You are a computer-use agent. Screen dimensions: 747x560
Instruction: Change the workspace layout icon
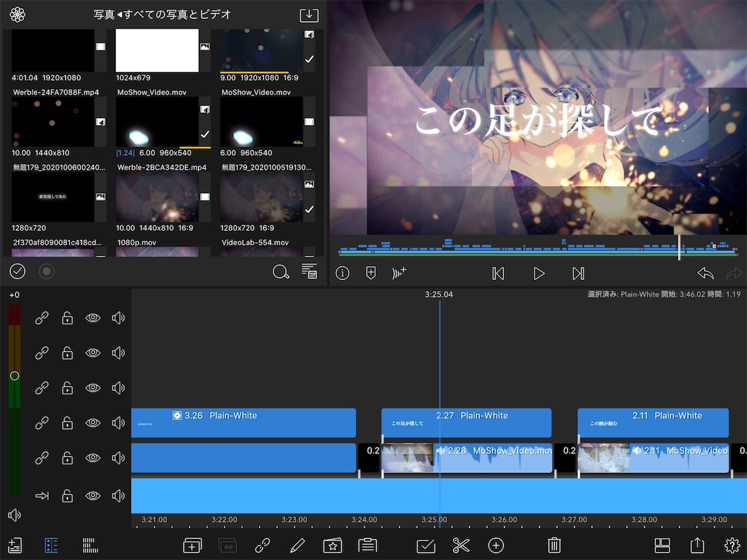coord(662,545)
